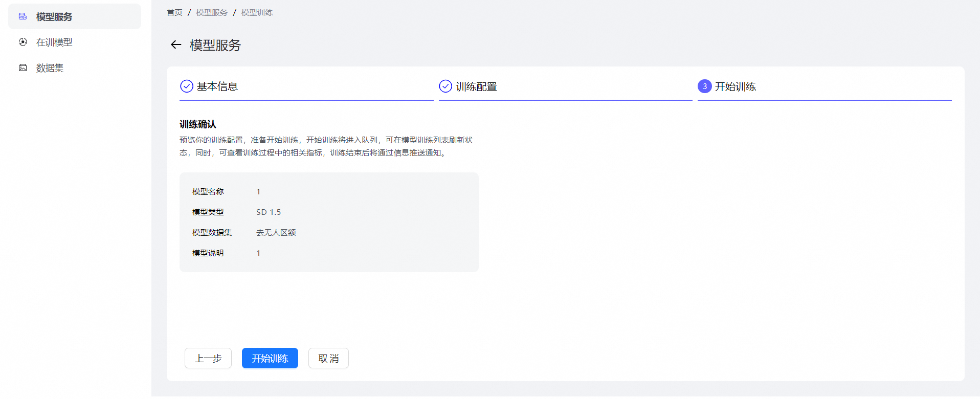Click the 上一步 button
The height and width of the screenshot is (399, 980).
click(208, 358)
